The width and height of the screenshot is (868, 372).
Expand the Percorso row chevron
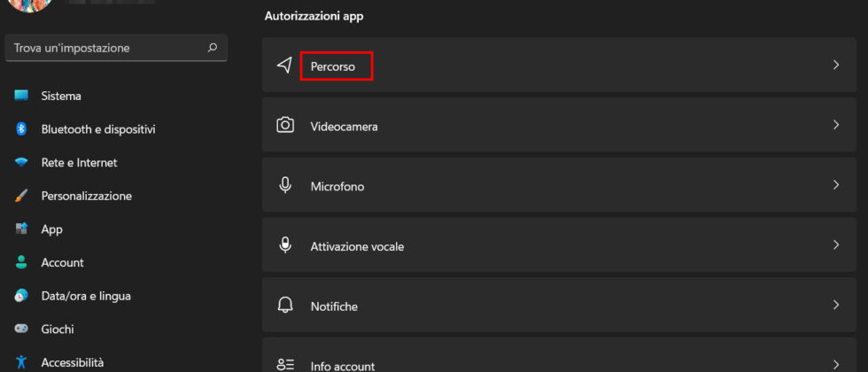(x=835, y=66)
